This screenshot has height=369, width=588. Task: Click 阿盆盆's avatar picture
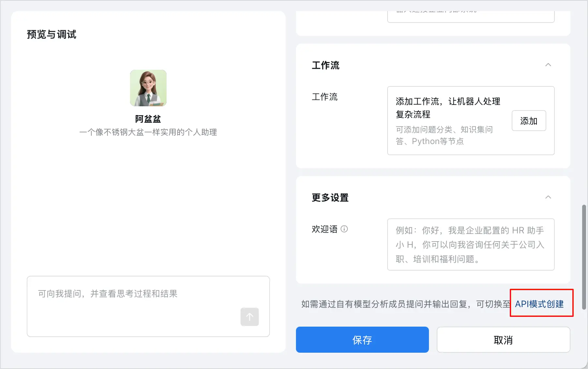148,88
